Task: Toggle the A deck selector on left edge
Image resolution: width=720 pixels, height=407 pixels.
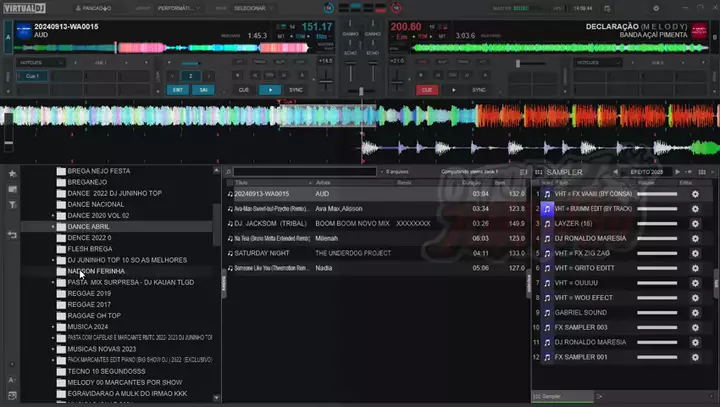Action: [x=8, y=37]
